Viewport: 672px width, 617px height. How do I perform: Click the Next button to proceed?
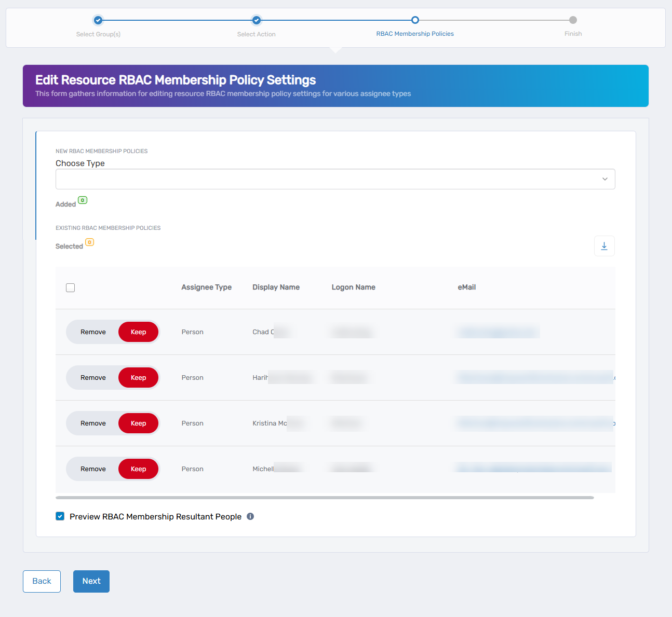point(91,581)
